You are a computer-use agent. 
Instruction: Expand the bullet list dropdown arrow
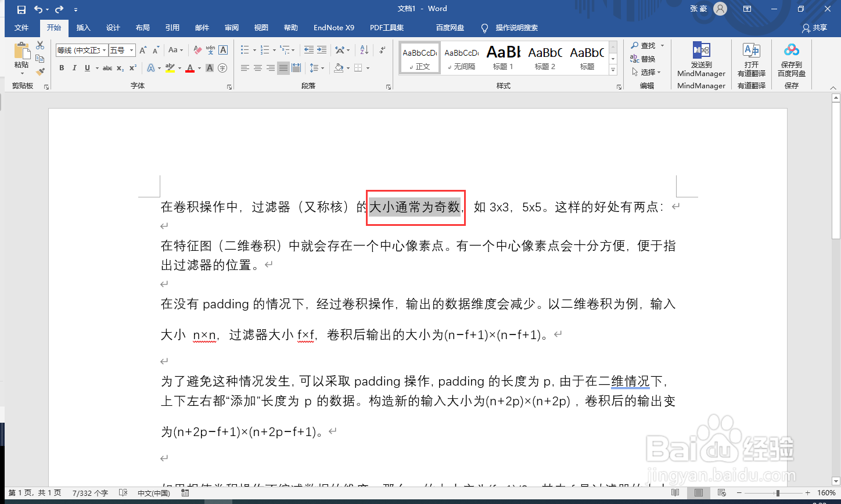[255, 51]
